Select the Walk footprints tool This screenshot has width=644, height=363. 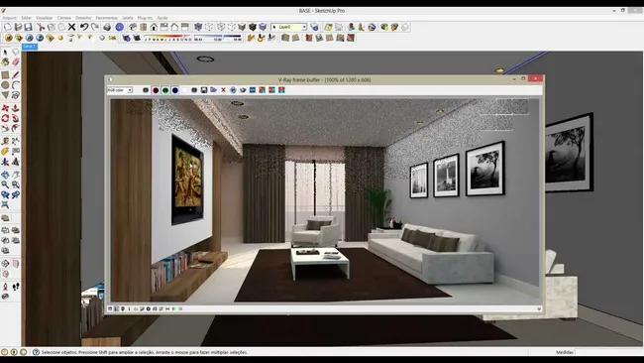(15, 287)
